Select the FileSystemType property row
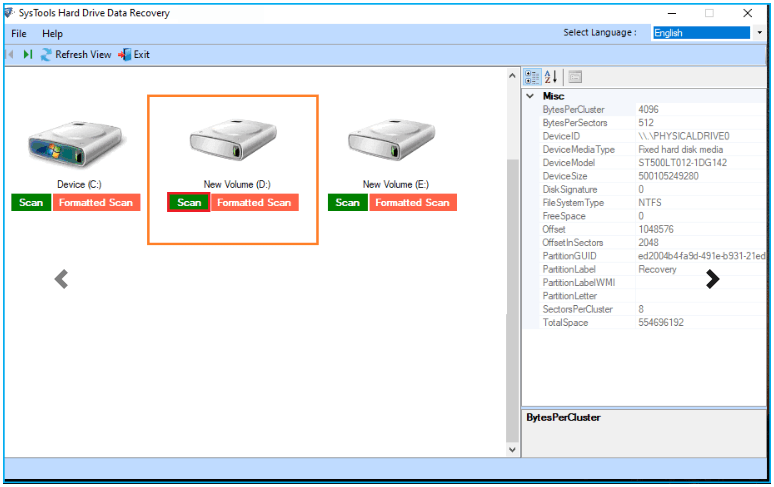This screenshot has height=487, width=774. click(x=652, y=203)
